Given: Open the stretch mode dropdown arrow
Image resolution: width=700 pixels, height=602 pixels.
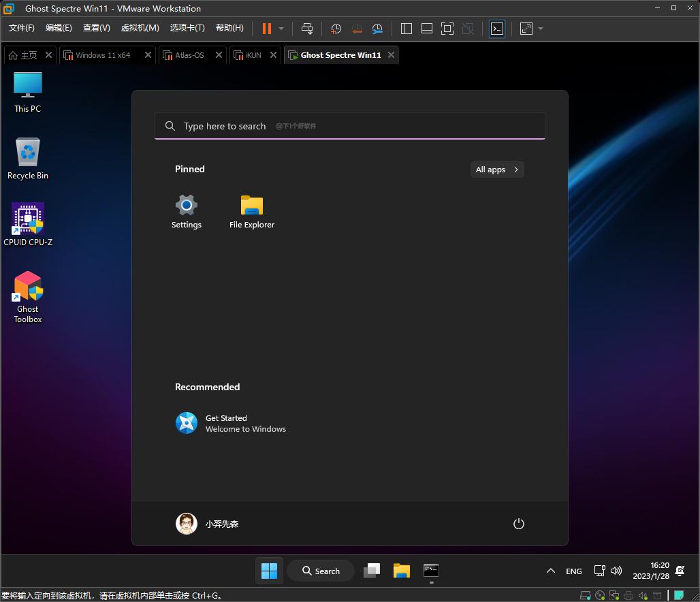Looking at the screenshot, I should [x=540, y=29].
